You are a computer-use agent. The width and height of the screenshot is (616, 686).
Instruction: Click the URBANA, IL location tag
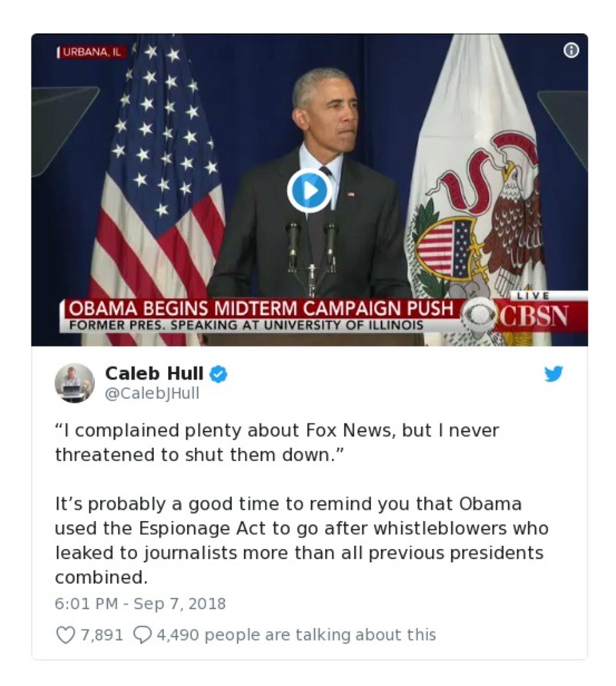93,53
